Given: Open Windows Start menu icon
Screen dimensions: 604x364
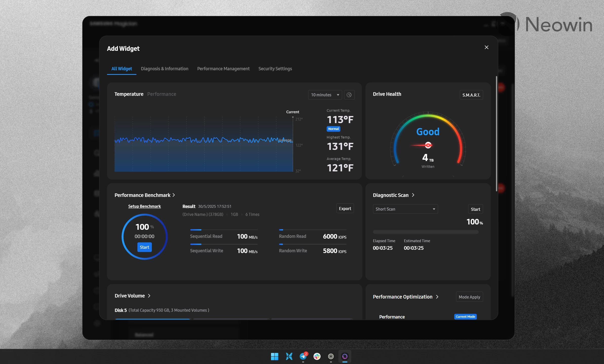Looking at the screenshot, I should point(275,356).
